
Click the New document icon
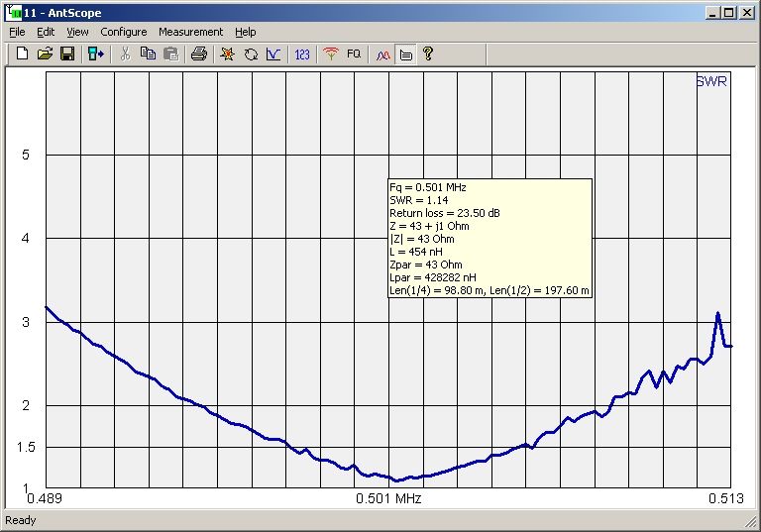pyautogui.click(x=22, y=53)
